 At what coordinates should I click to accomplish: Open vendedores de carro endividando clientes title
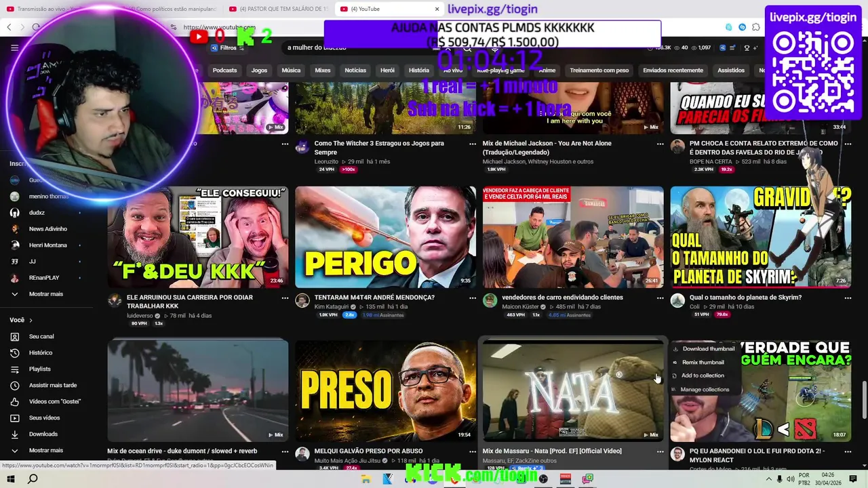pos(562,298)
